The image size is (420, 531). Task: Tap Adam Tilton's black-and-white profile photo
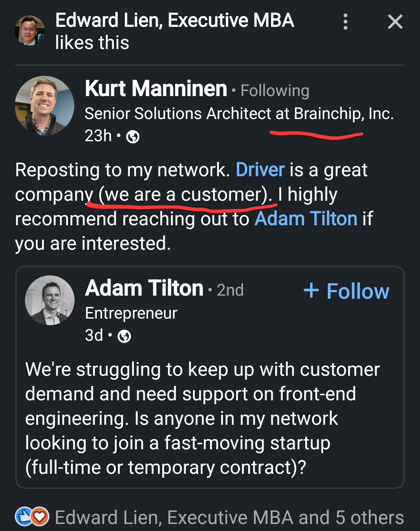50,300
